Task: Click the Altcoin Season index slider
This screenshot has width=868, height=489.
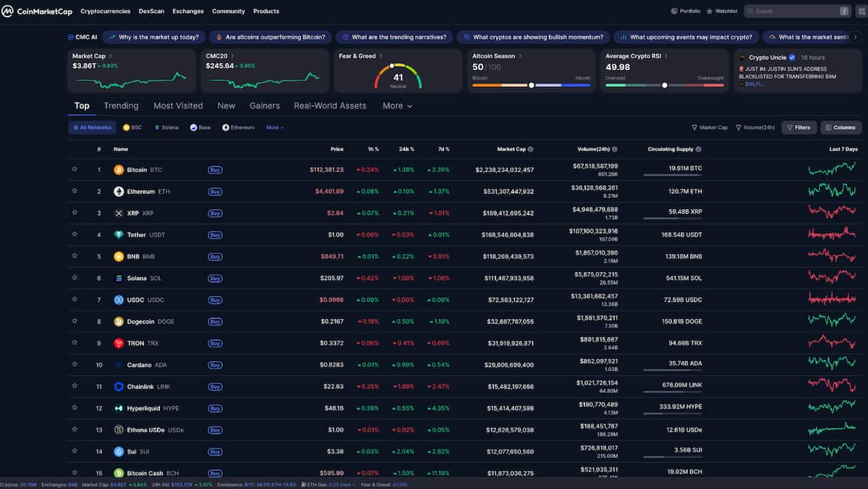Action: click(x=531, y=85)
